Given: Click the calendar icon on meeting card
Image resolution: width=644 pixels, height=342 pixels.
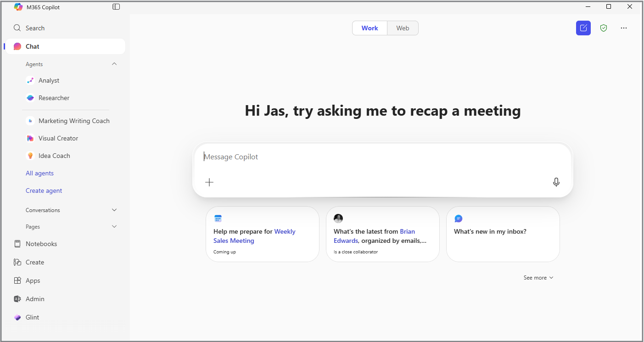Looking at the screenshot, I should point(218,219).
